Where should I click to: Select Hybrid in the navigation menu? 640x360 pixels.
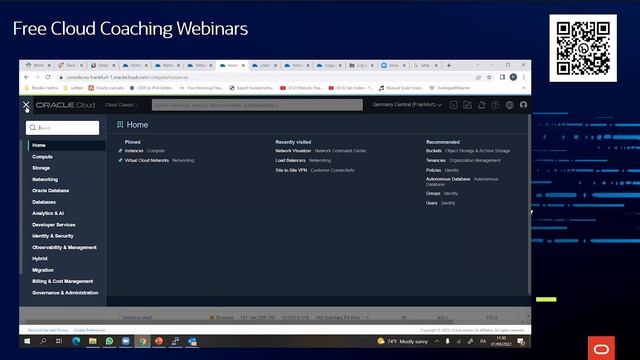pyautogui.click(x=40, y=259)
